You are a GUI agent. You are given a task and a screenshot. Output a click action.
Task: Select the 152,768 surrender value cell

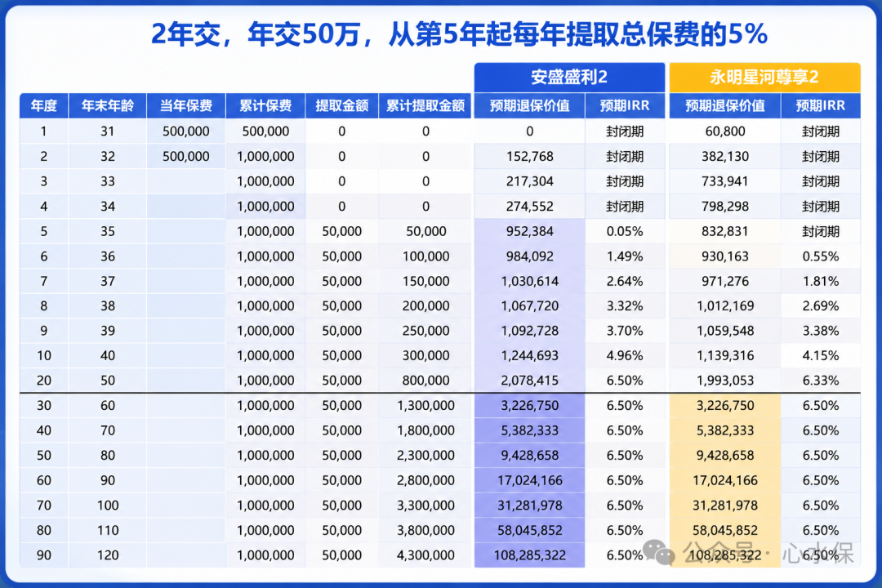click(529, 157)
